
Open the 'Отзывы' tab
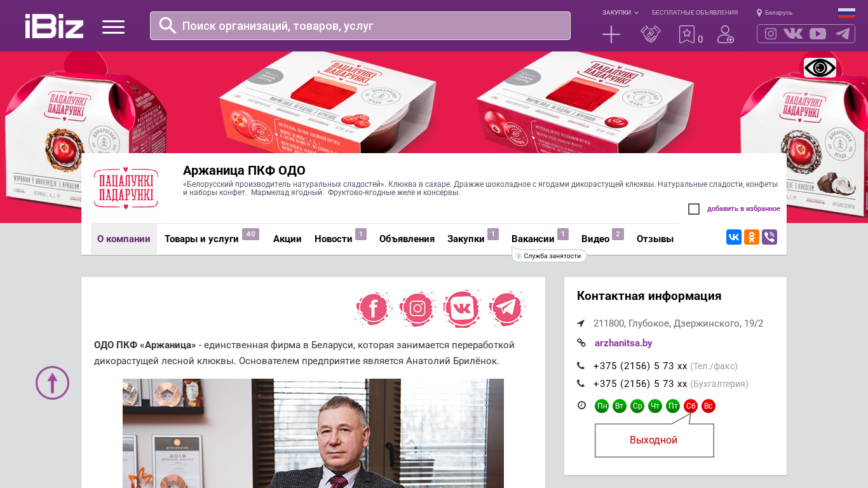pos(655,239)
